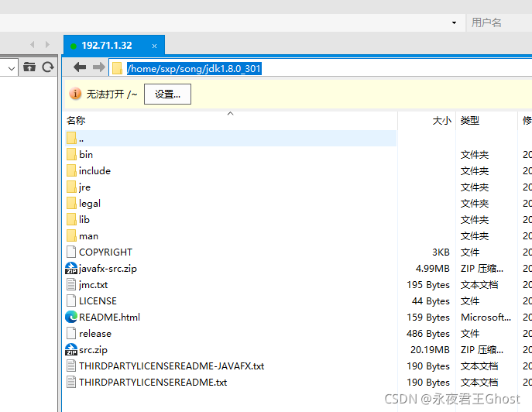
Task: Click the '20.19MB' size value
Action: coord(430,350)
